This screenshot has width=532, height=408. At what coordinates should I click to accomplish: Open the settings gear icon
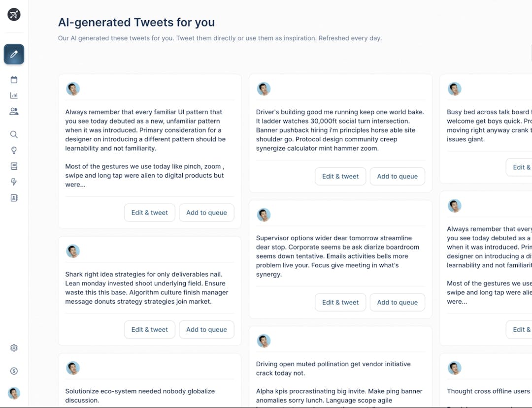[14, 348]
